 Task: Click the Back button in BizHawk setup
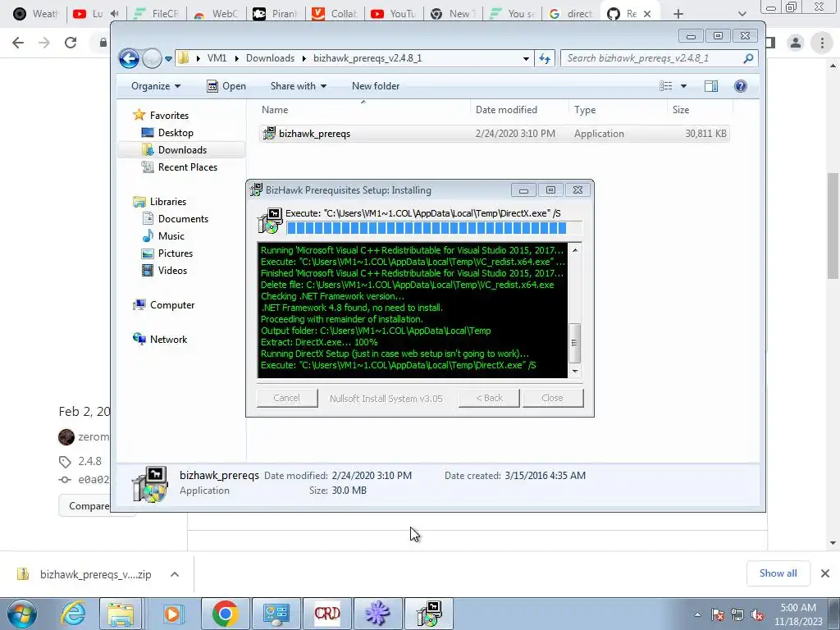point(489,398)
